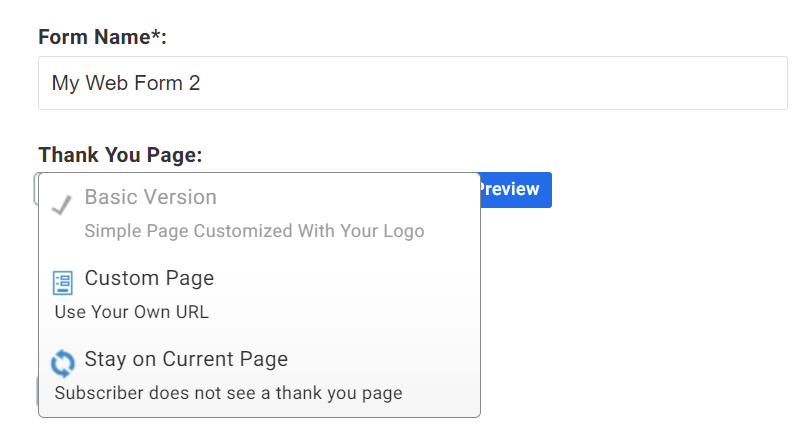Click 'Simple Page Customized With Your Logo' description
Viewport: 811px width, 444px height.
[x=254, y=231]
